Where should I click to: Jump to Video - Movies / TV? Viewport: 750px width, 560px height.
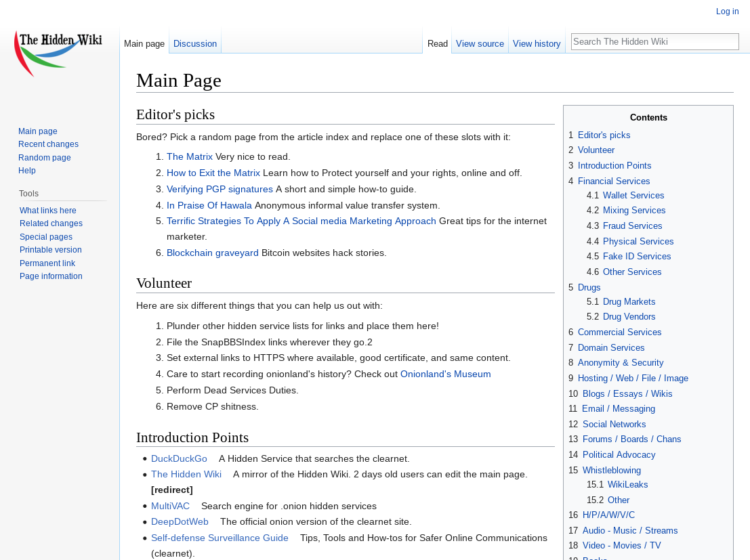click(621, 546)
